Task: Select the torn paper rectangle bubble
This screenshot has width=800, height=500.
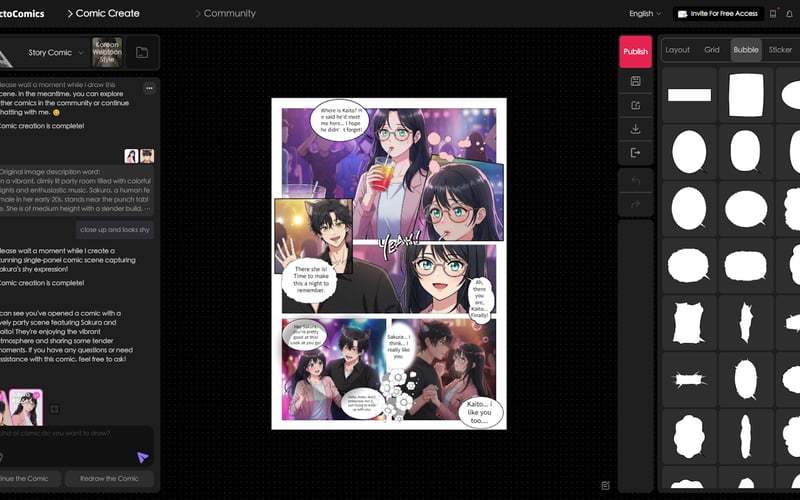Action: point(689,322)
